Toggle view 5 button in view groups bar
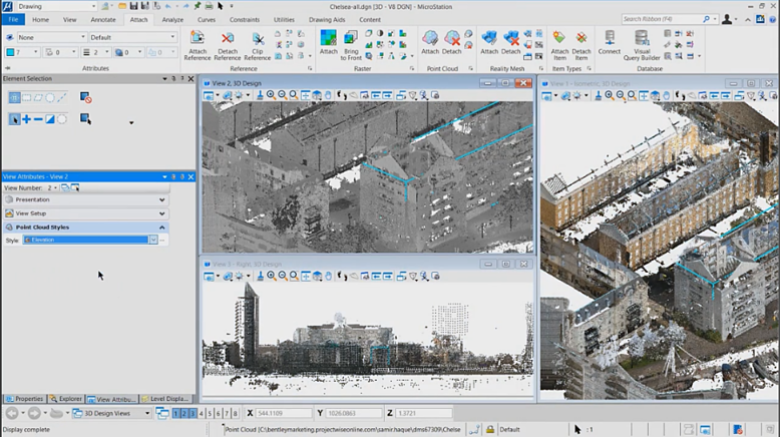Image resolution: width=781 pixels, height=439 pixels. (210, 414)
